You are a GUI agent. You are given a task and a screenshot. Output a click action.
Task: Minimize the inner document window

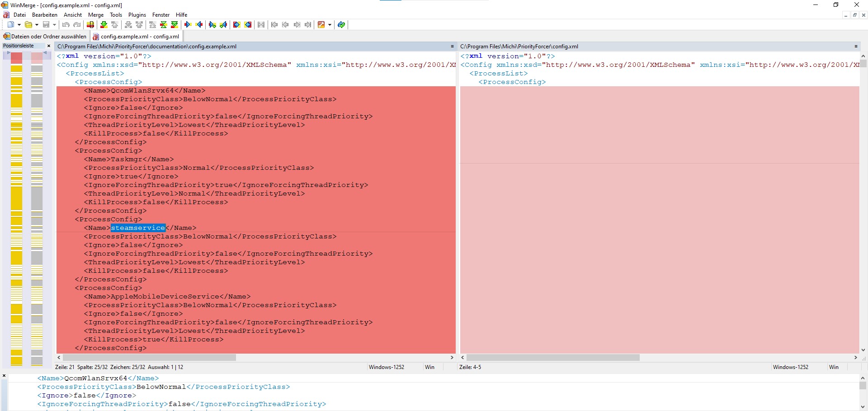[x=846, y=15]
